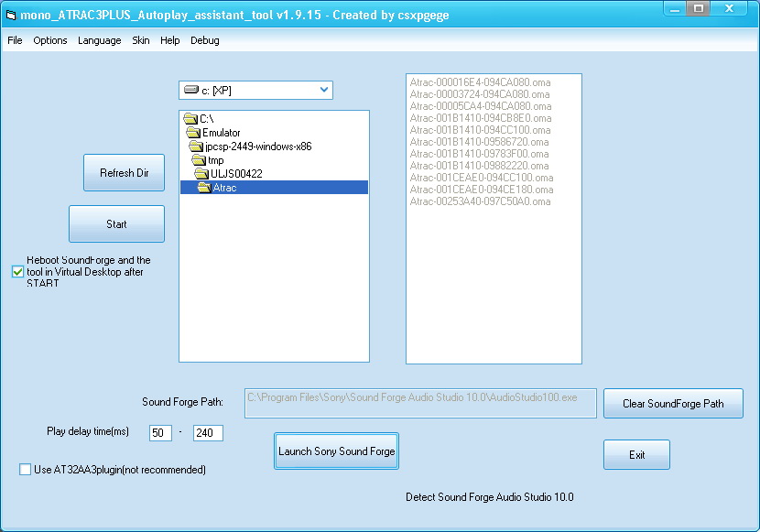Click the Start button
Image resolution: width=760 pixels, height=532 pixels.
click(x=116, y=223)
